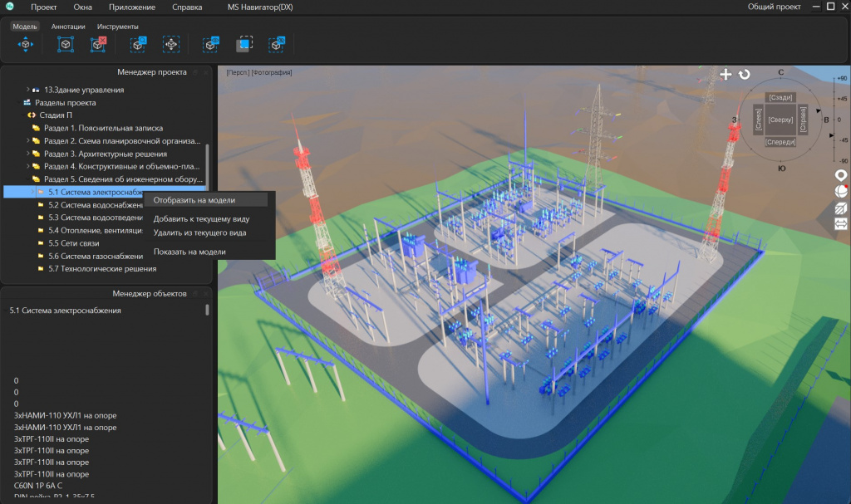Image resolution: width=851 pixels, height=504 pixels.
Task: Open the Аннотации tab
Action: coord(68,26)
